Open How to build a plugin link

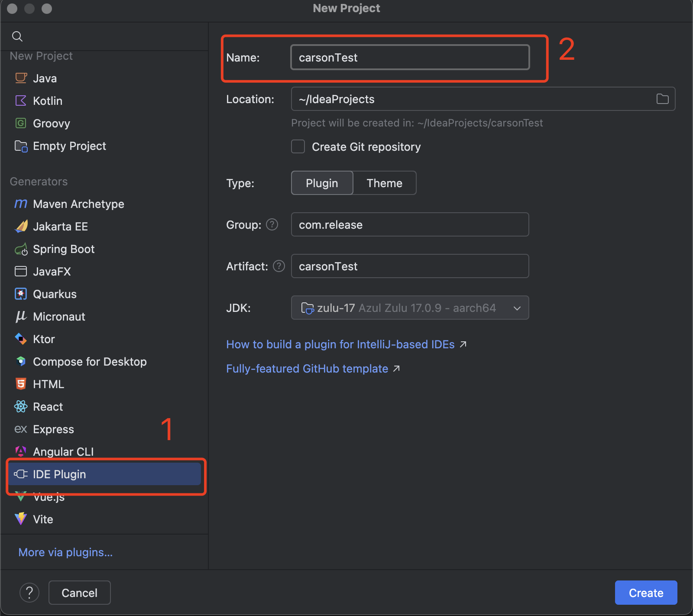(340, 344)
